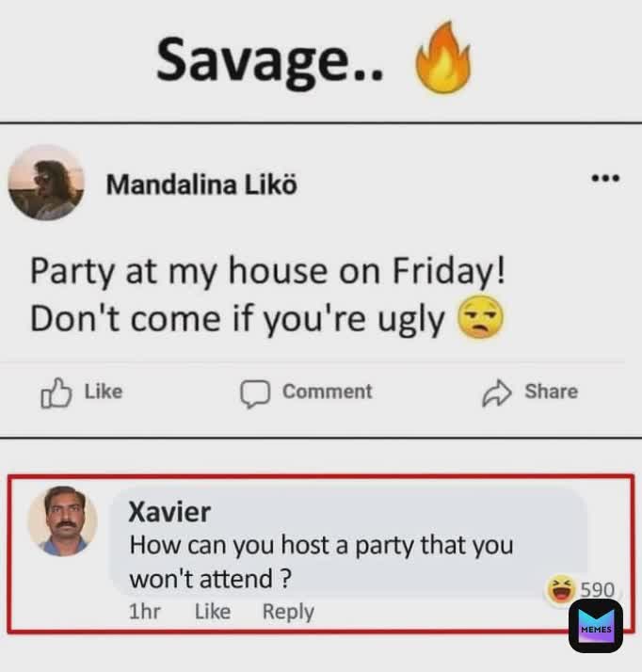This screenshot has height=672, width=642.
Task: Reply to Xavier's comment
Action: tap(288, 612)
